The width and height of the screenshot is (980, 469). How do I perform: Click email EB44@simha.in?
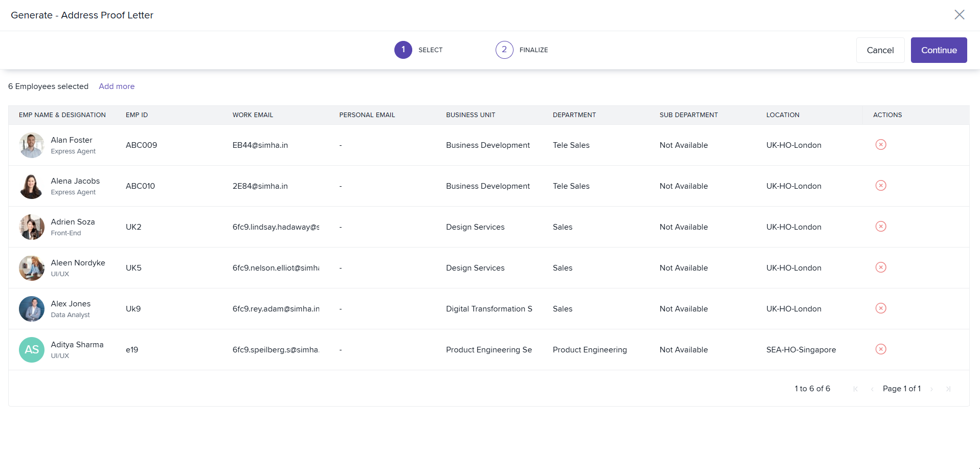click(260, 145)
